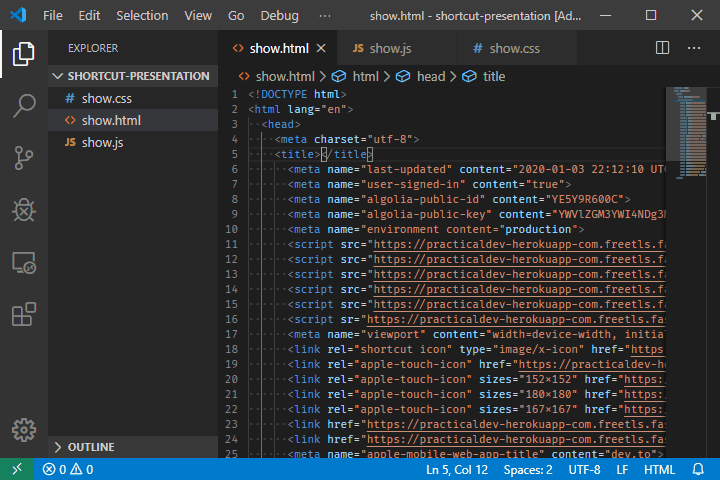Click the Split Editor Right icon
The height and width of the screenshot is (480, 720).
(662, 48)
